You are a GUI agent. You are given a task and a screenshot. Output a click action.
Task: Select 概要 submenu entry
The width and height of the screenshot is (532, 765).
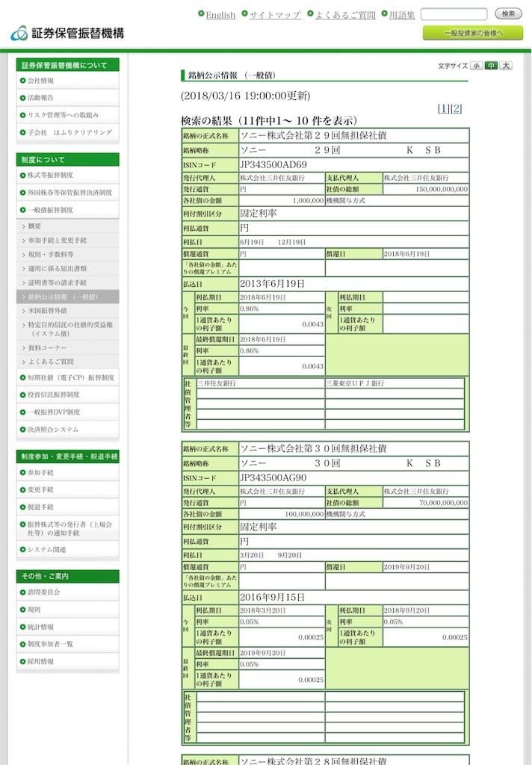67,226
